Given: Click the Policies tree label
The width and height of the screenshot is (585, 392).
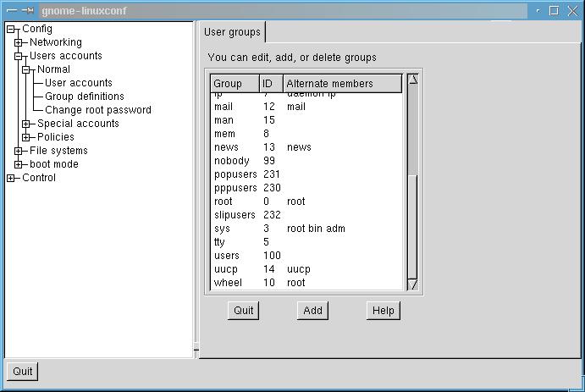Looking at the screenshot, I should (x=56, y=137).
